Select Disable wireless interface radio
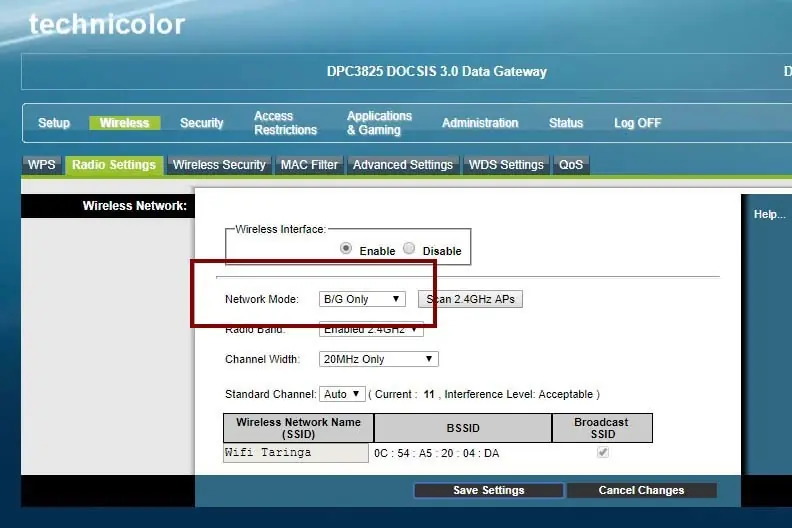This screenshot has height=528, width=792. pyautogui.click(x=409, y=249)
